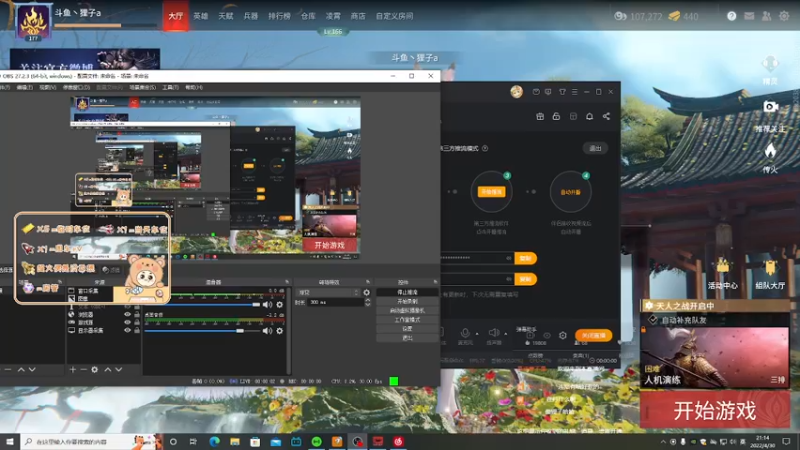Click 开始录制 start recording in OBS
Screen dimensions: 800x450
[x=407, y=302]
